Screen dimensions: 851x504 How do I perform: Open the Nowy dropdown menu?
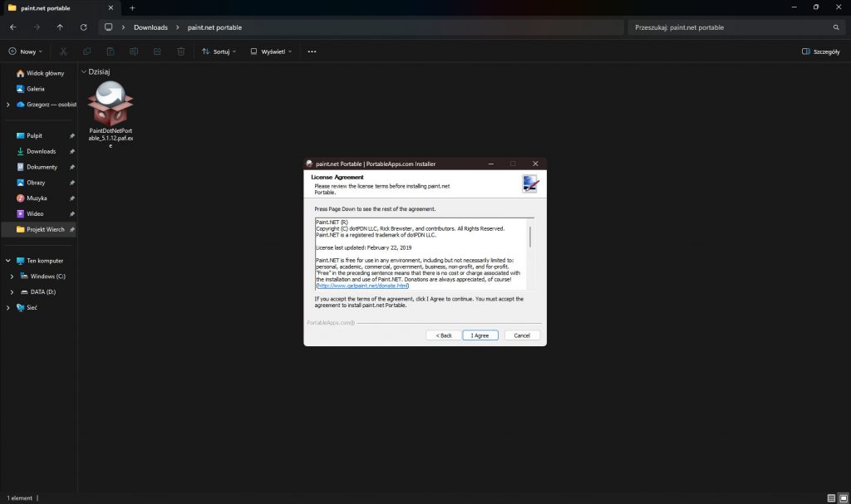(x=25, y=51)
